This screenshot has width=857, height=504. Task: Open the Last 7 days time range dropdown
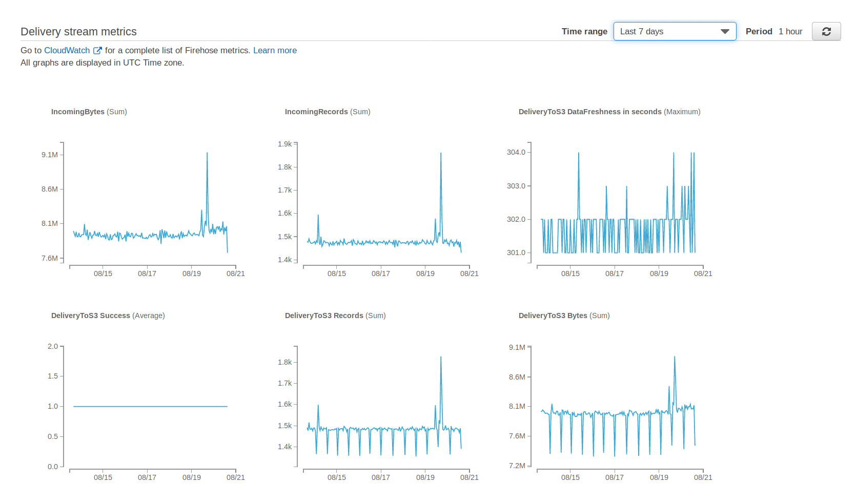tap(675, 31)
